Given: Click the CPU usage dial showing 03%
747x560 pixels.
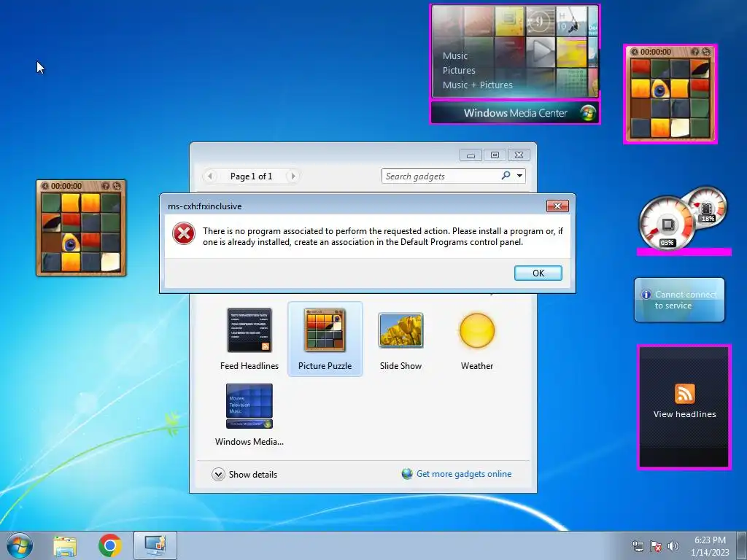Looking at the screenshot, I should (x=667, y=224).
